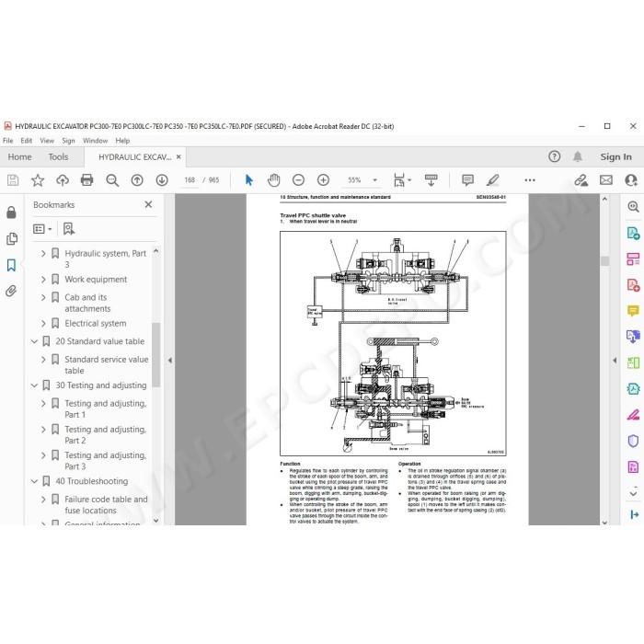Go to the previous page
The height and width of the screenshot is (644, 644).
137,180
